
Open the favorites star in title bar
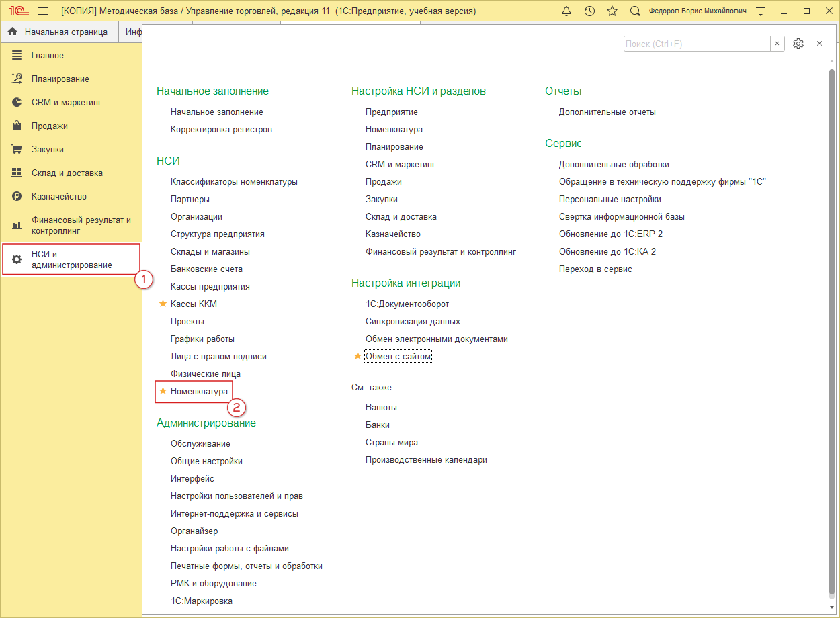pos(612,11)
